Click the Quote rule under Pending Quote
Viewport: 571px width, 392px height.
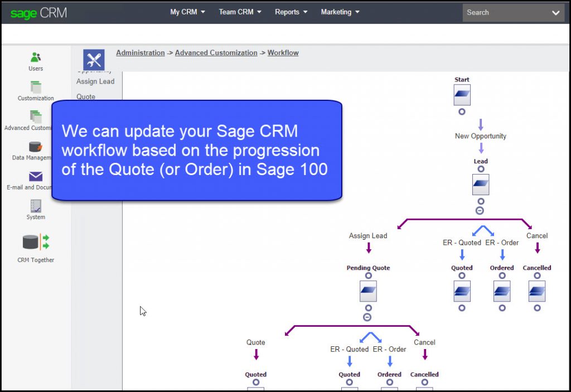(255, 342)
